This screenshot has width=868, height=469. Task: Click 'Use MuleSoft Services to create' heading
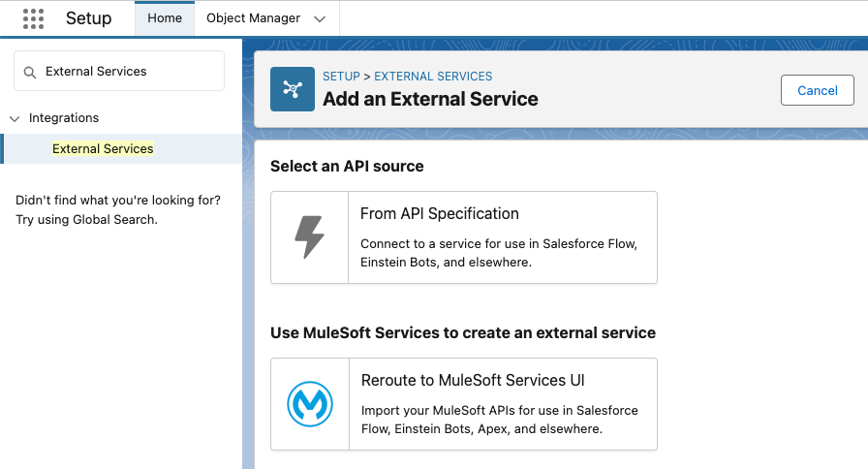[463, 332]
